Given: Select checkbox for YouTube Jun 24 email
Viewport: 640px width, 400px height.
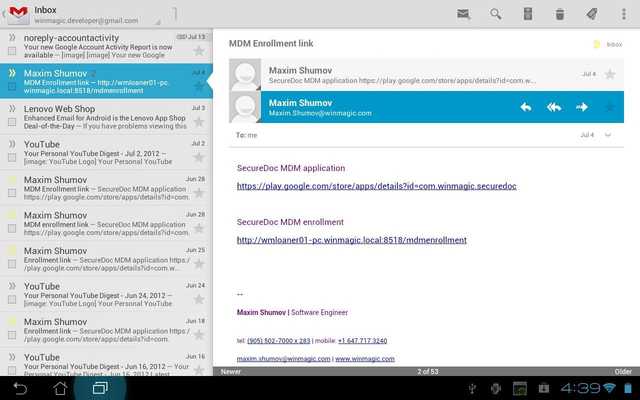Looking at the screenshot, I should (x=12, y=299).
